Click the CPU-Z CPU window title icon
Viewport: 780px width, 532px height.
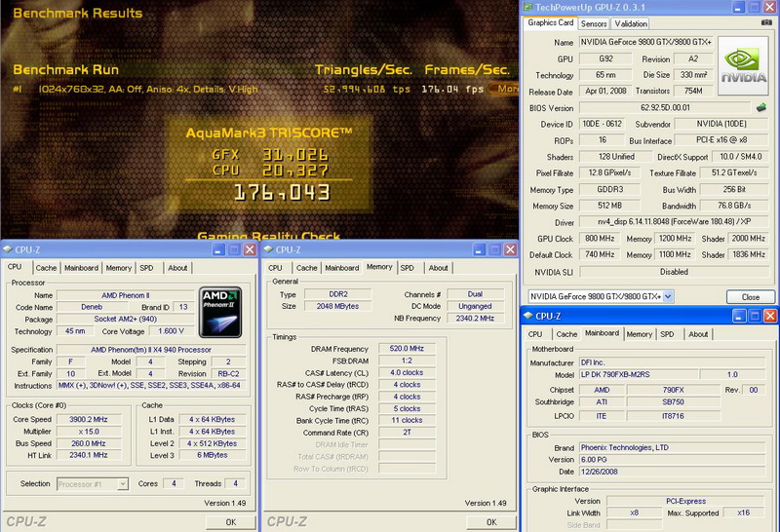click(8, 249)
